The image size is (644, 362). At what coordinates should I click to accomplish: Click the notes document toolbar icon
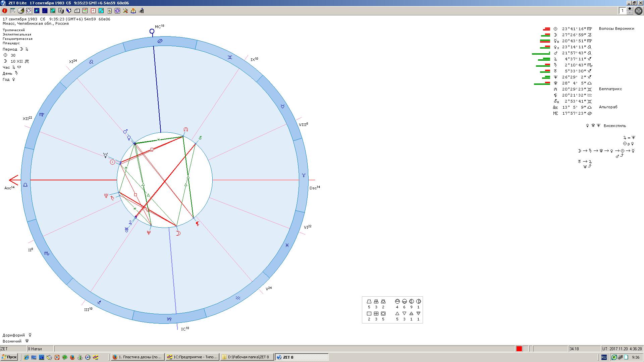109,11
